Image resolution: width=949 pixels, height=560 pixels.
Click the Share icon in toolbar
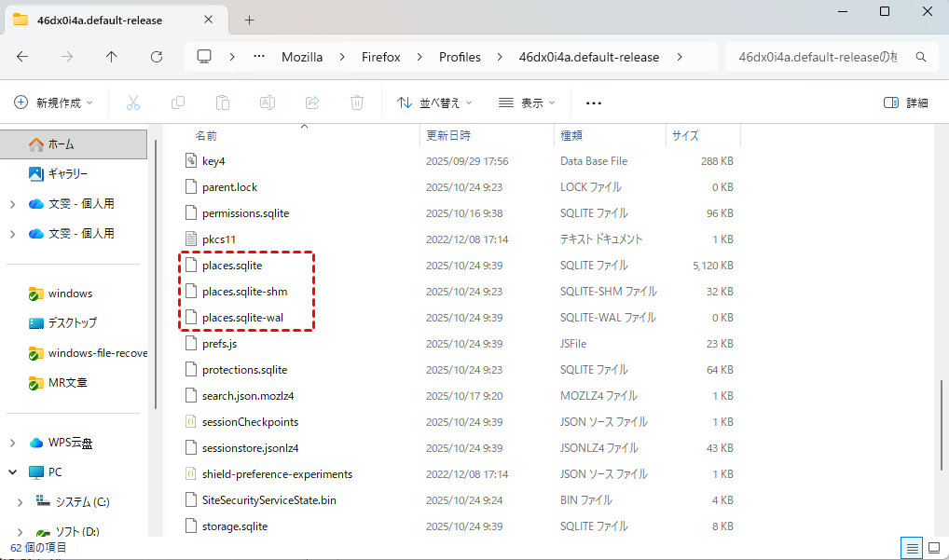tap(312, 102)
